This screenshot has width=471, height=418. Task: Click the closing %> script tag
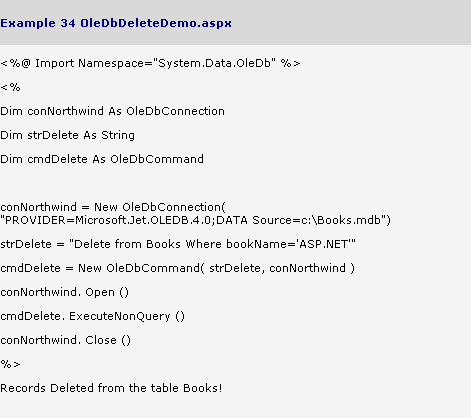click(x=10, y=364)
